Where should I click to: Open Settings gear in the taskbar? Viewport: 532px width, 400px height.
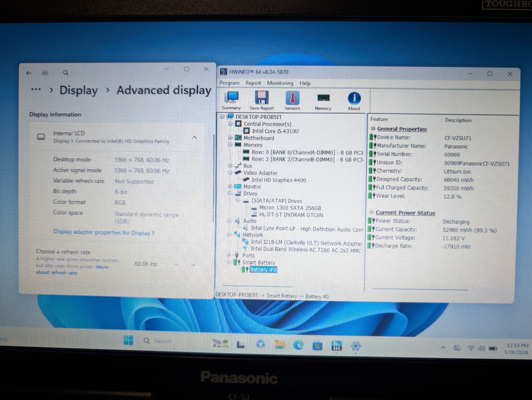[355, 347]
